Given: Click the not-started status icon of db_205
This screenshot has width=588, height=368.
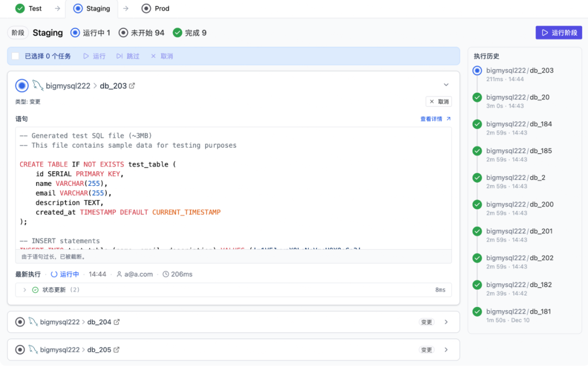Looking at the screenshot, I should point(20,349).
